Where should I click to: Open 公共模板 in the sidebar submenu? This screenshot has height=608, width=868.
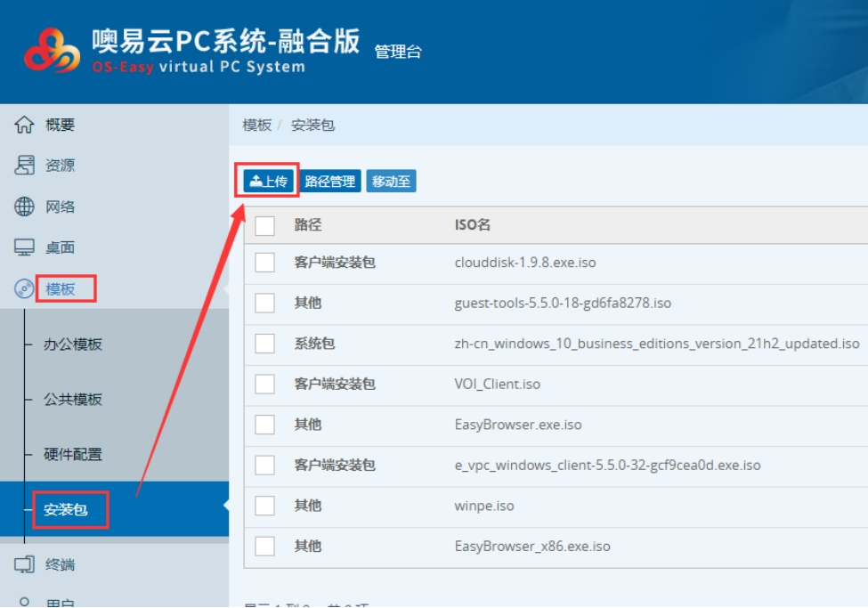[73, 400]
